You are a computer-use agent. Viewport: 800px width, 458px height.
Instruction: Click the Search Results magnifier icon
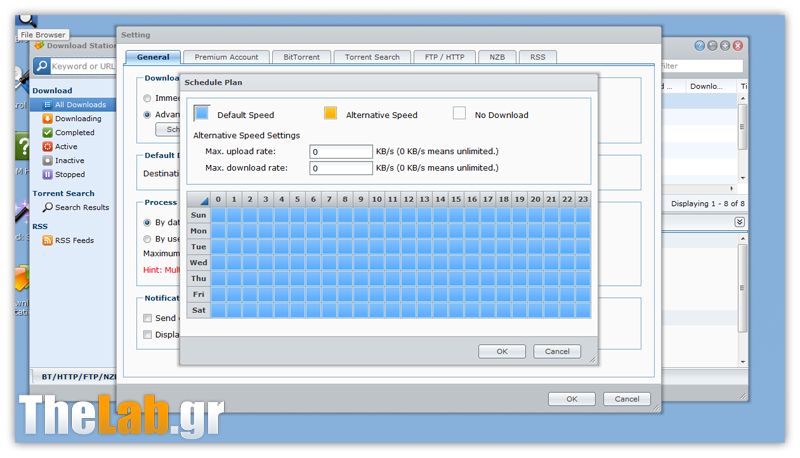[47, 207]
